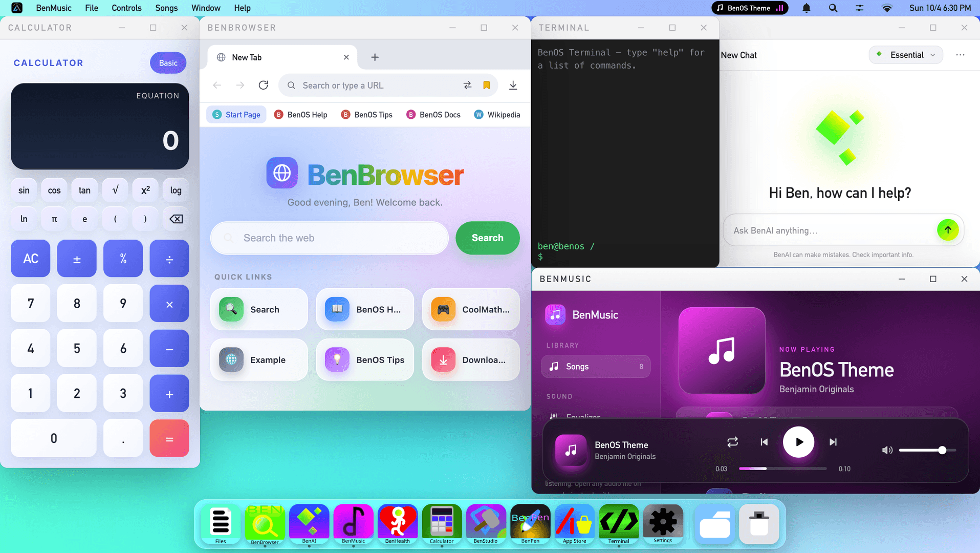Expand the Essential model dropdown

pos(906,55)
